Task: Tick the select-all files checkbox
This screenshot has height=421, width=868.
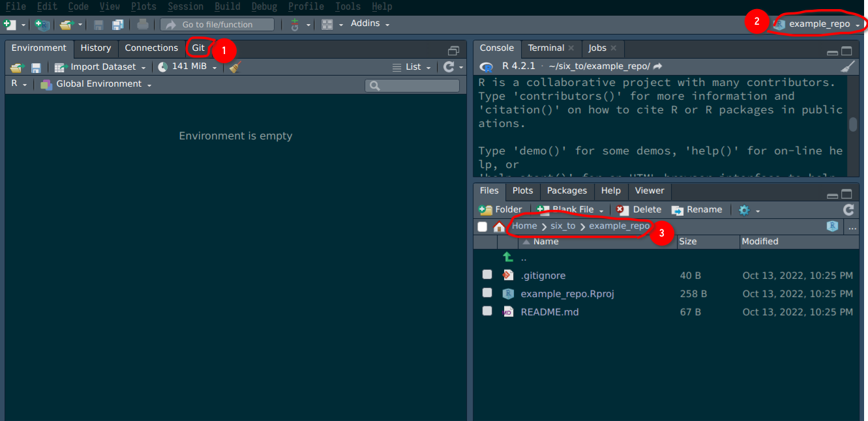Action: pyautogui.click(x=483, y=227)
